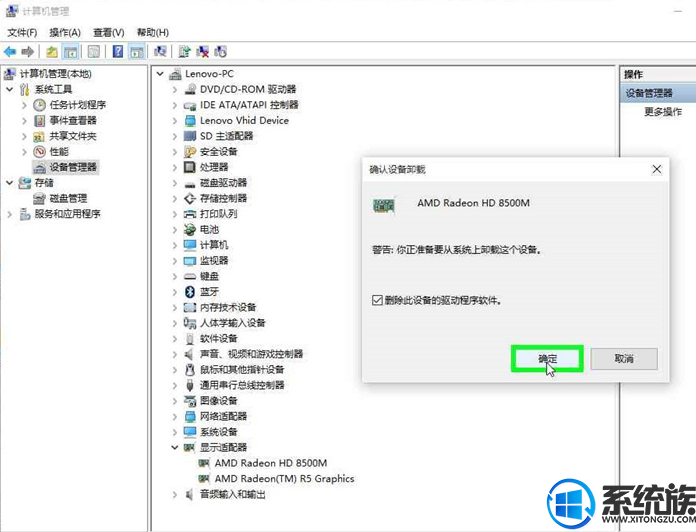The width and height of the screenshot is (696, 532).
Task: Select 共享文件夹 in left tree
Action: [73, 136]
